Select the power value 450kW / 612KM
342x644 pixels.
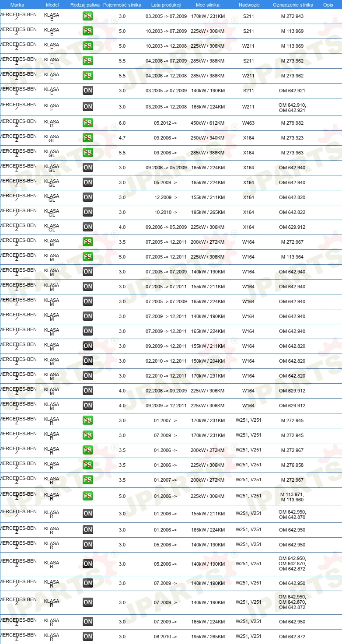point(208,123)
